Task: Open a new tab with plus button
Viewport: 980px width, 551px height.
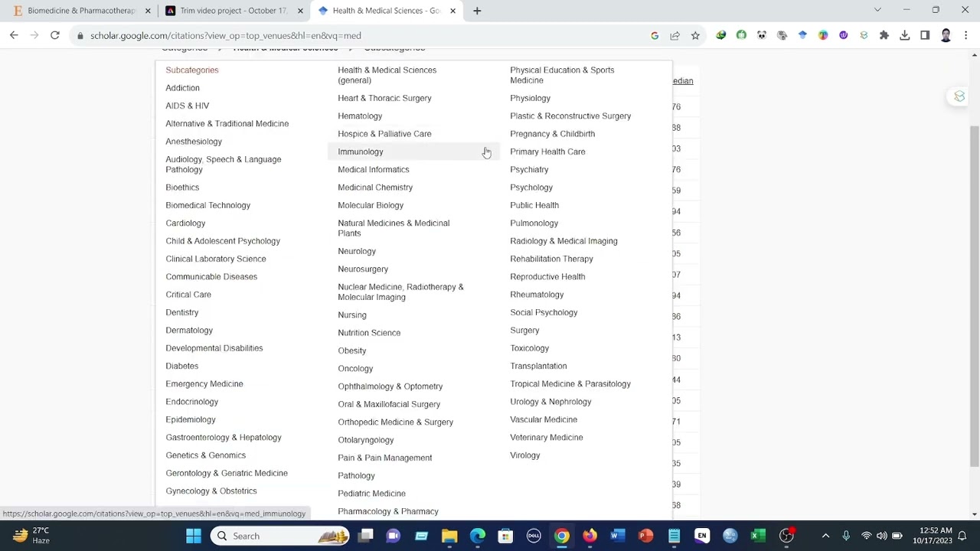Action: 477,11
